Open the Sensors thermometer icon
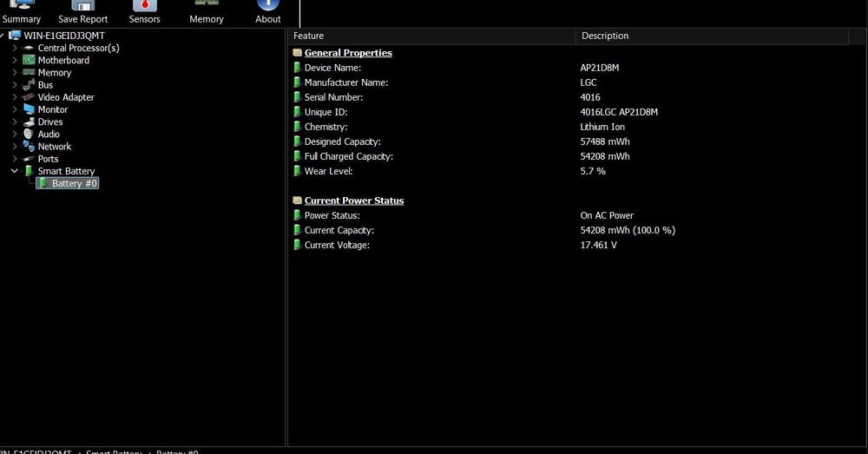The width and height of the screenshot is (868, 454). (x=145, y=7)
